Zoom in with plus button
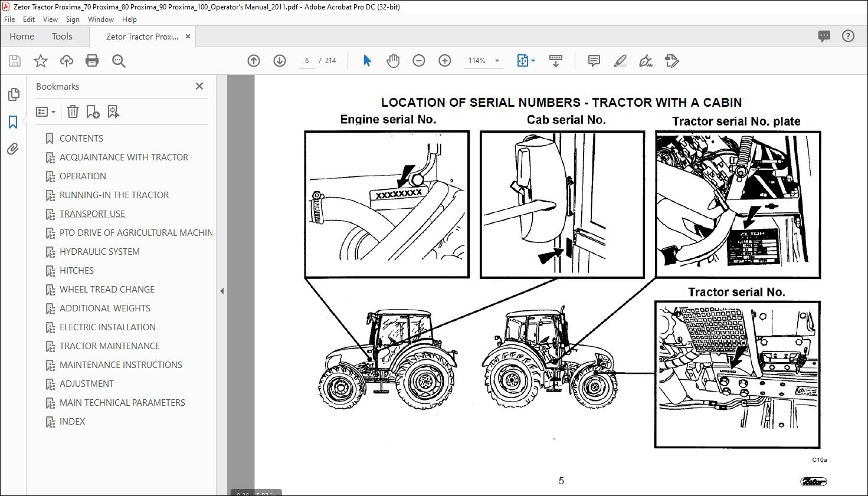This screenshot has height=496, width=868. point(445,61)
